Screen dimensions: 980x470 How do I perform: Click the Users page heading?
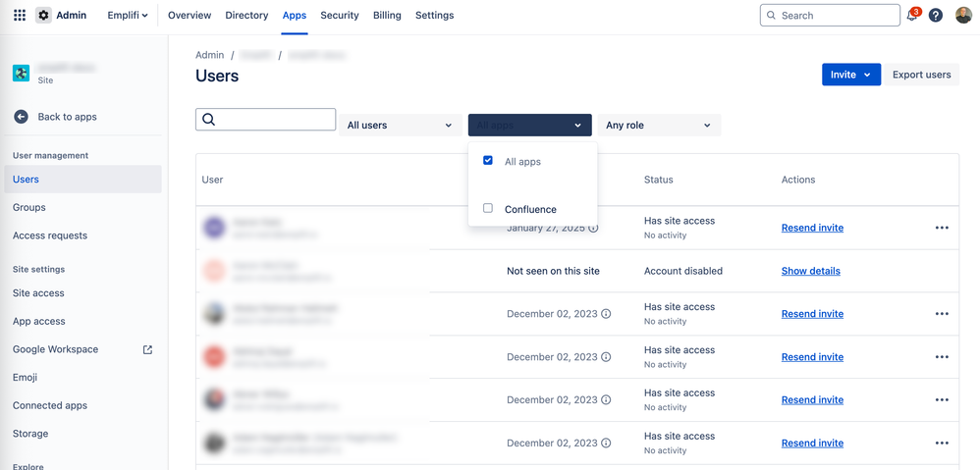pos(217,77)
